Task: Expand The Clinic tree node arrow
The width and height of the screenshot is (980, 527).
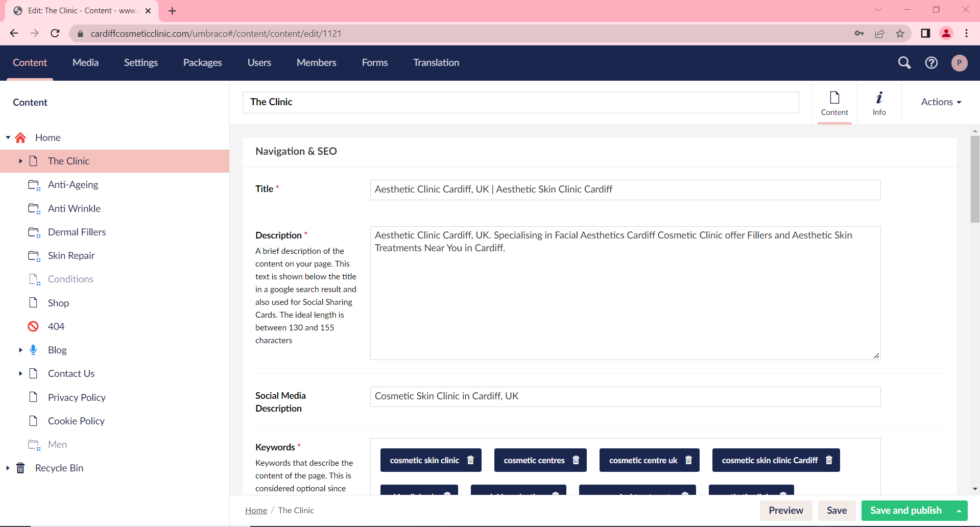Action: click(x=20, y=161)
